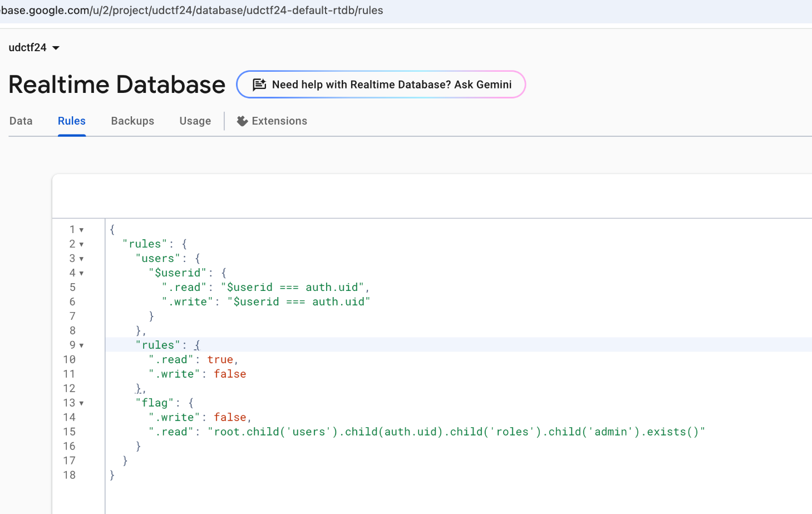Click the true value on line 10

point(220,359)
